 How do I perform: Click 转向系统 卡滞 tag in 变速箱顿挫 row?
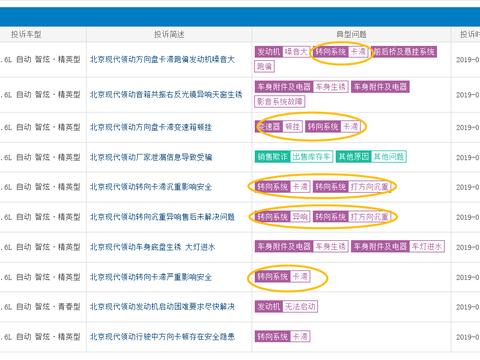point(333,127)
